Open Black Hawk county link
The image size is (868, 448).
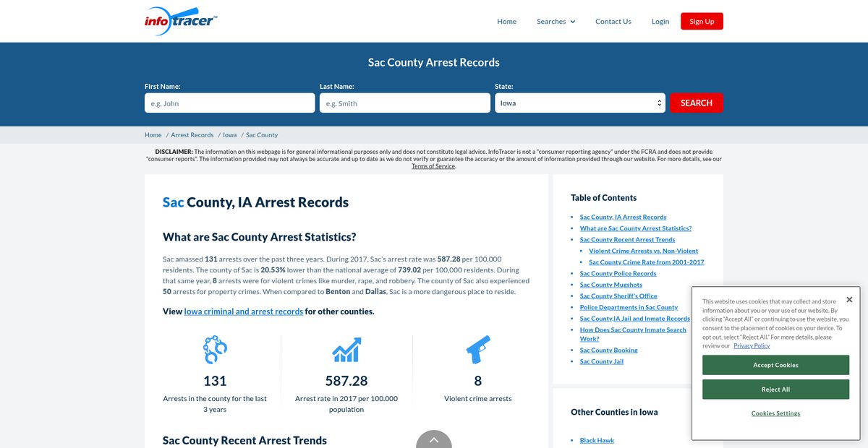click(597, 440)
